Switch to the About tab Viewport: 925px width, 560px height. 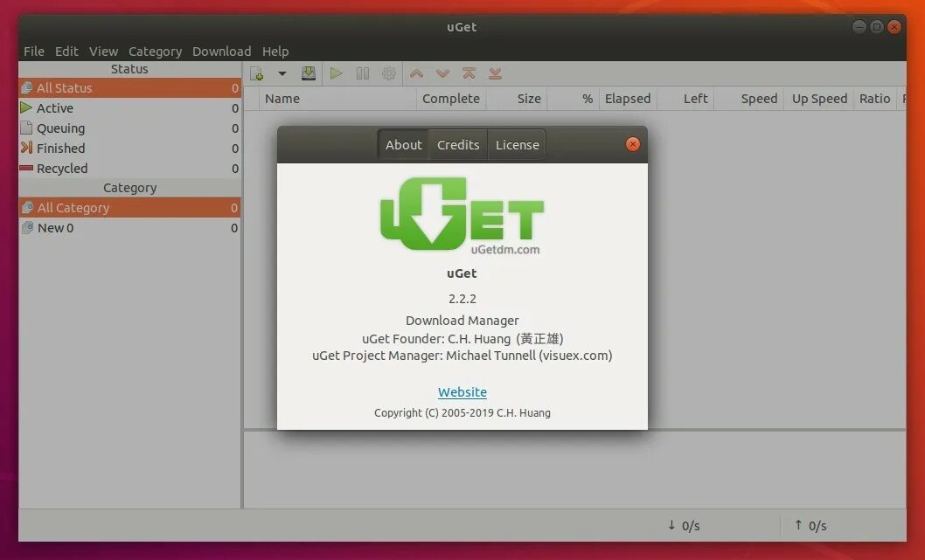pos(404,144)
